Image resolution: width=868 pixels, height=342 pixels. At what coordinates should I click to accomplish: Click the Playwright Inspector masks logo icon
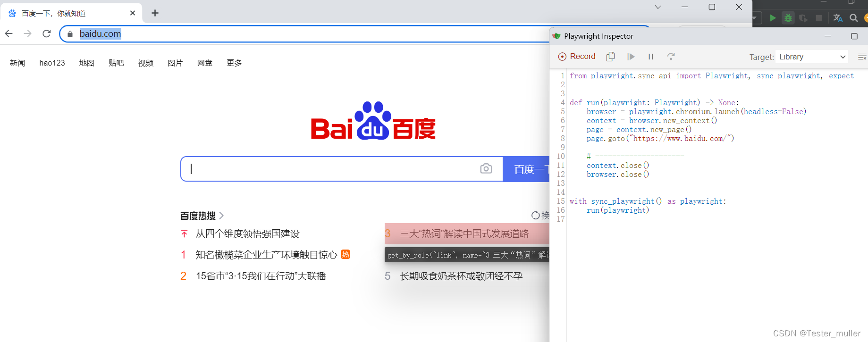tap(557, 36)
